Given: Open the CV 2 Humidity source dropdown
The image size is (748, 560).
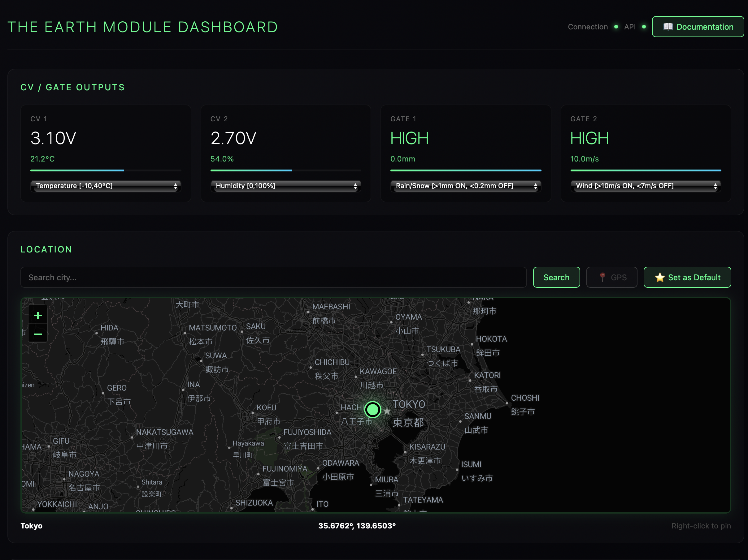Looking at the screenshot, I should point(286,186).
